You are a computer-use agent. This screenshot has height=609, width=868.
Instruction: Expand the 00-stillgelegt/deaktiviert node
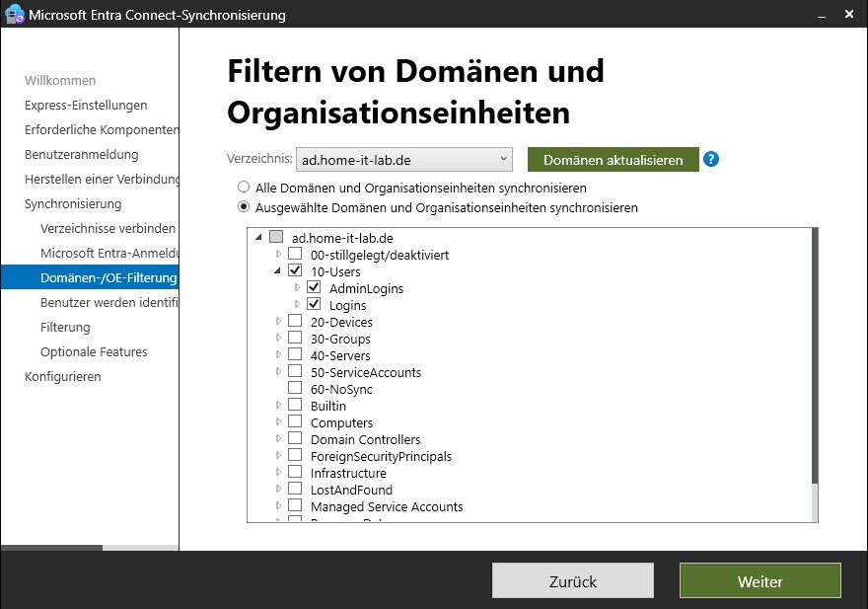tap(278, 254)
